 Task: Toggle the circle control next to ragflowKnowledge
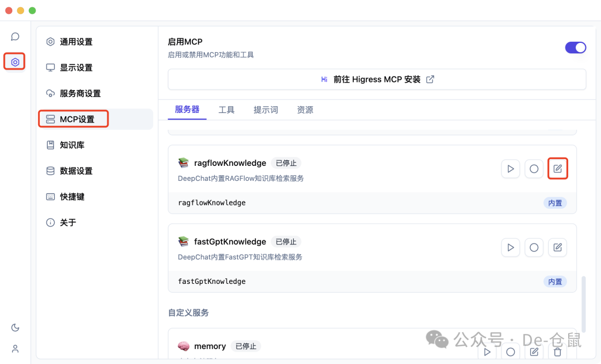pyautogui.click(x=534, y=169)
